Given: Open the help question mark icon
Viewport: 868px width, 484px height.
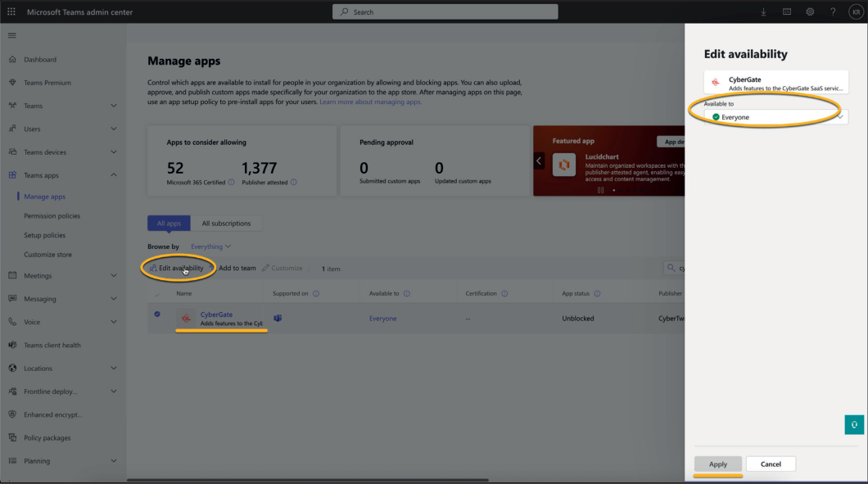Looking at the screenshot, I should 833,11.
